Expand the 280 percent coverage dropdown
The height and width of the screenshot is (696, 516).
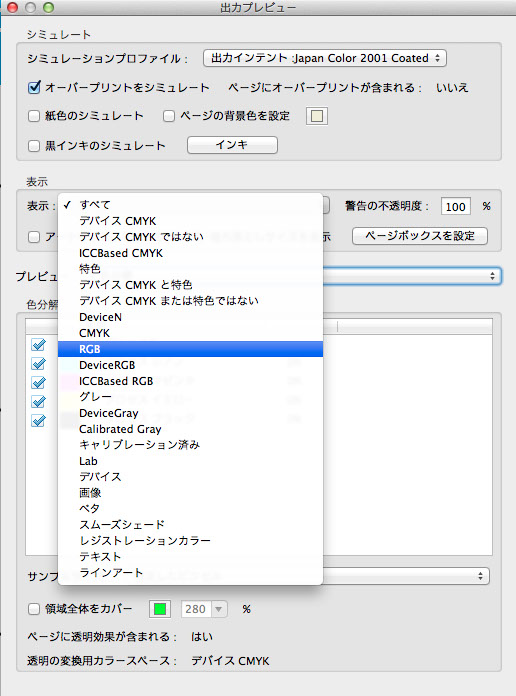218,609
